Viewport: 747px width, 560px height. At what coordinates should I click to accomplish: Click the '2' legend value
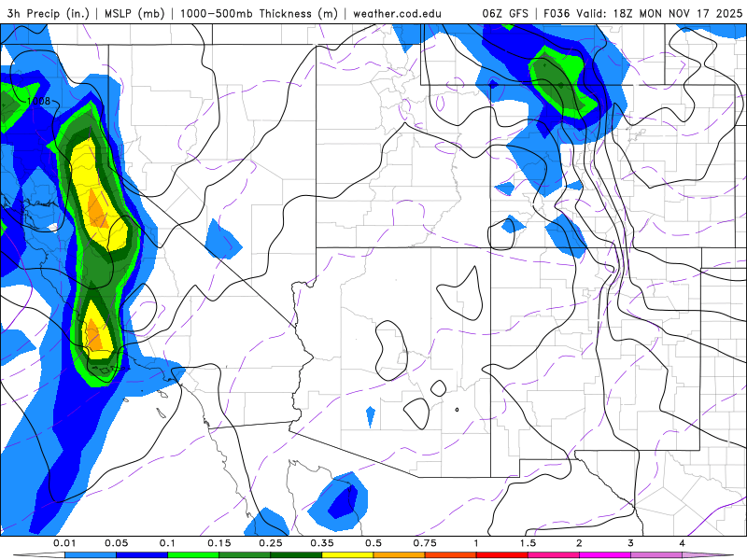[579, 543]
